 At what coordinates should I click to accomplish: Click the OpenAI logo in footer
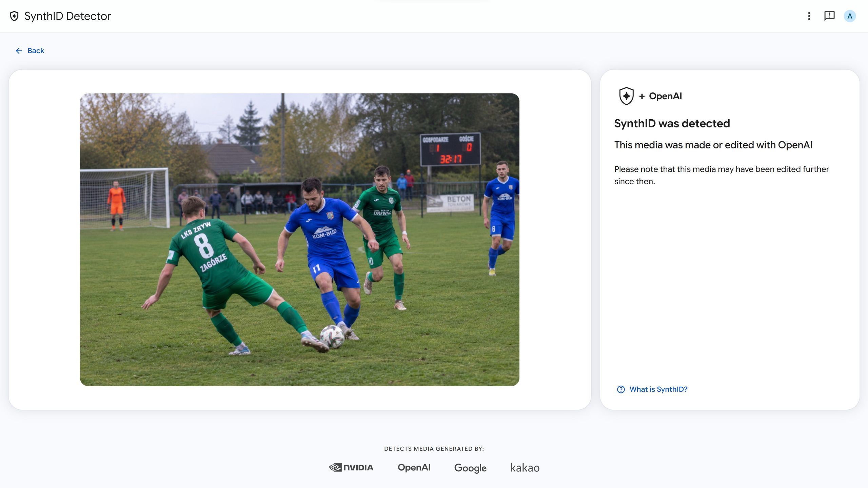[414, 468]
